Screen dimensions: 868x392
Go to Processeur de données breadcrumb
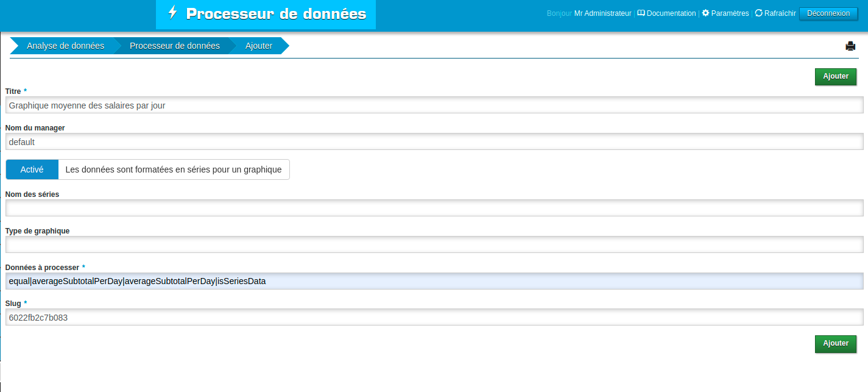[x=174, y=46]
